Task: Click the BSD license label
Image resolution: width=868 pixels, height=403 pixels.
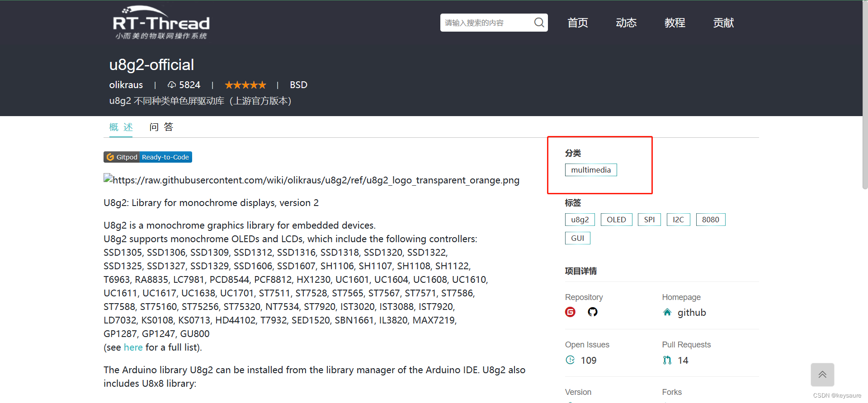Action: [x=298, y=85]
